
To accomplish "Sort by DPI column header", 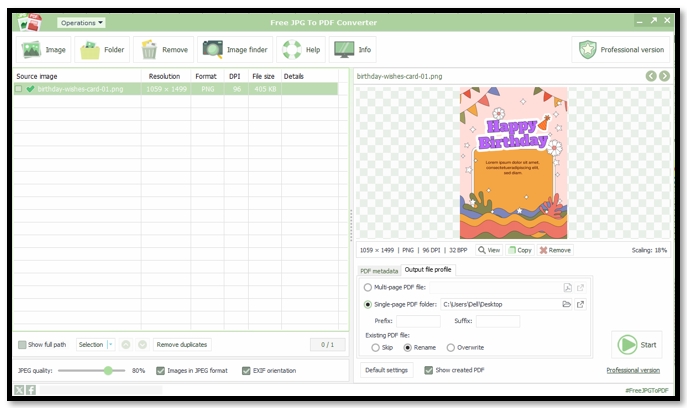I will coord(236,76).
